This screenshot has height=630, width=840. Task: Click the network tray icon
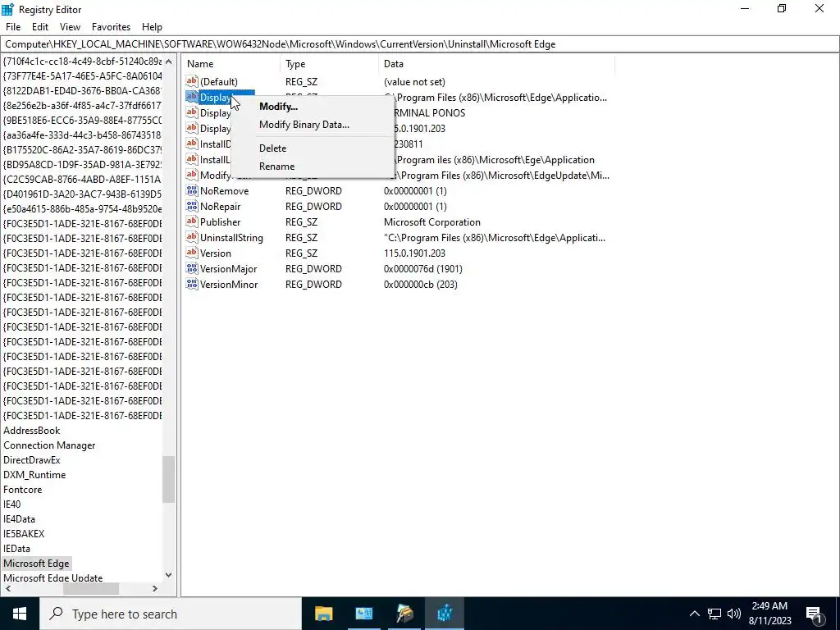(714, 614)
